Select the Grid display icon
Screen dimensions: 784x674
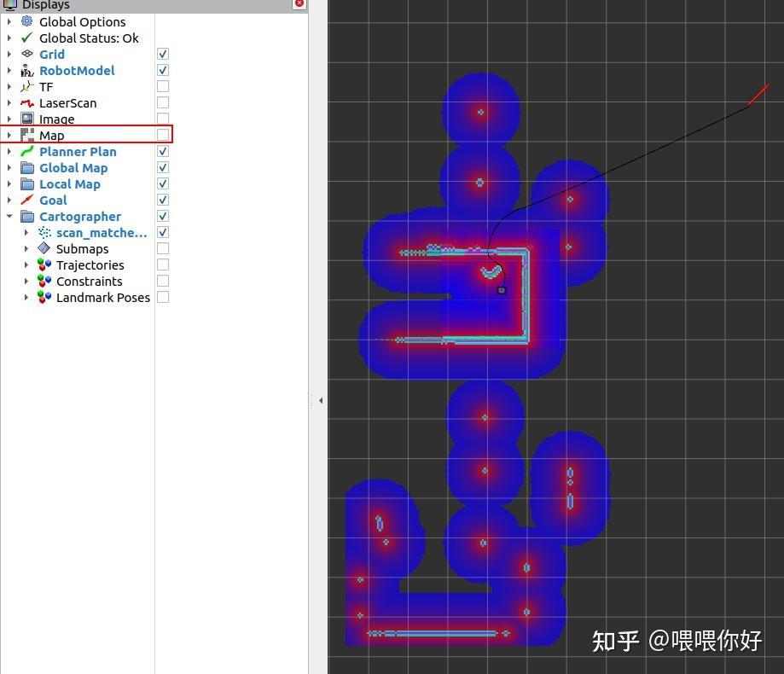pyautogui.click(x=28, y=54)
